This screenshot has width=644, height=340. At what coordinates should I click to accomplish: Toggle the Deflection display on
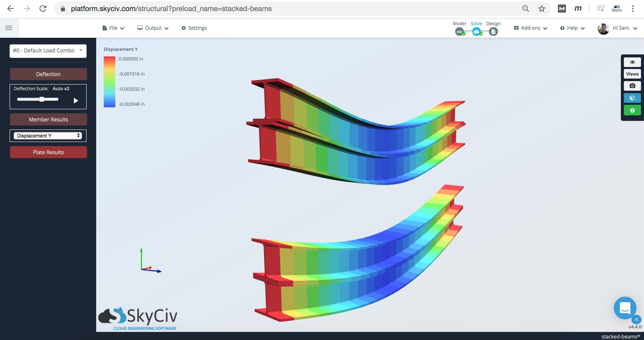coord(48,74)
